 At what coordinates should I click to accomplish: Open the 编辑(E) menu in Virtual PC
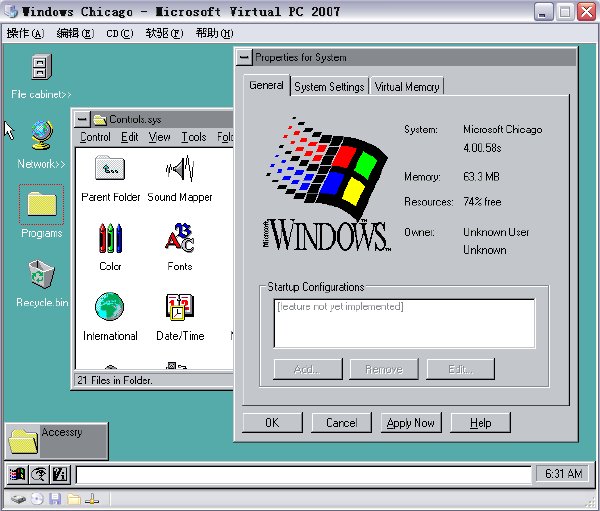click(x=75, y=34)
